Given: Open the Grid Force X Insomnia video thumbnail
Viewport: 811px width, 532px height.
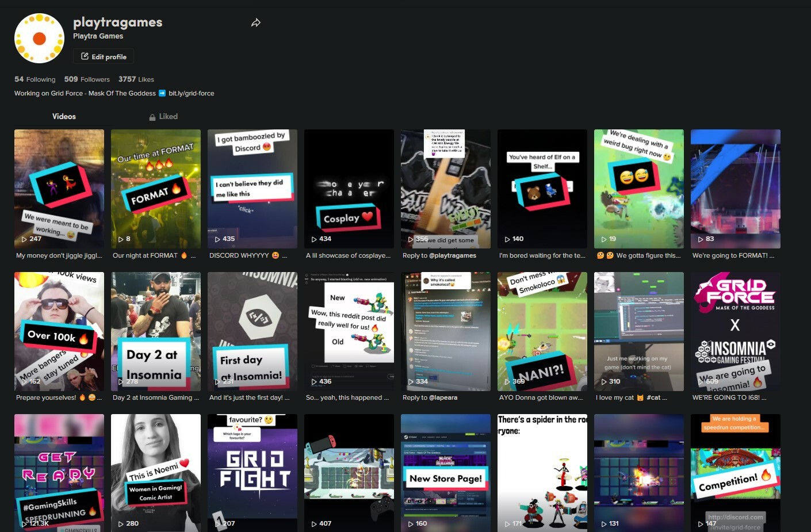Looking at the screenshot, I should pos(736,331).
